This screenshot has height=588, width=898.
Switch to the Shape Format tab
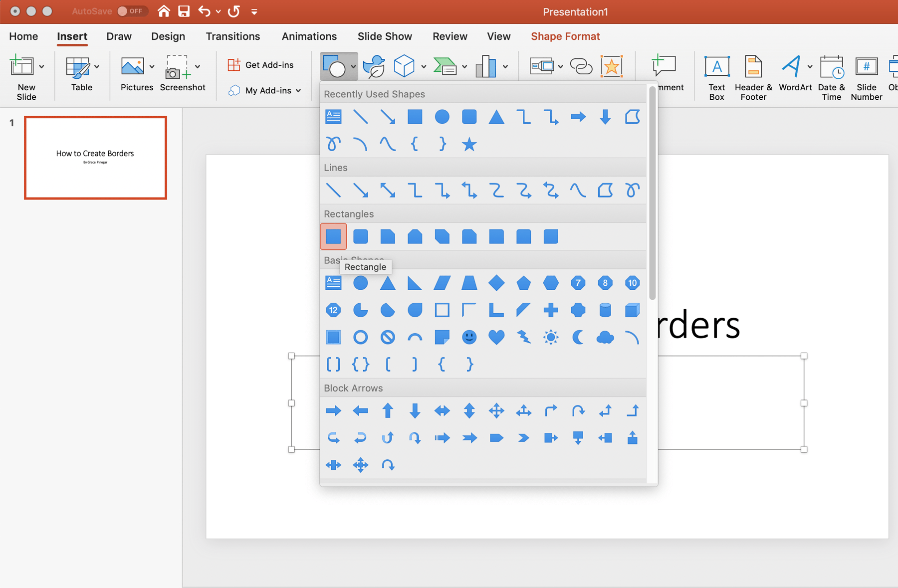tap(565, 36)
